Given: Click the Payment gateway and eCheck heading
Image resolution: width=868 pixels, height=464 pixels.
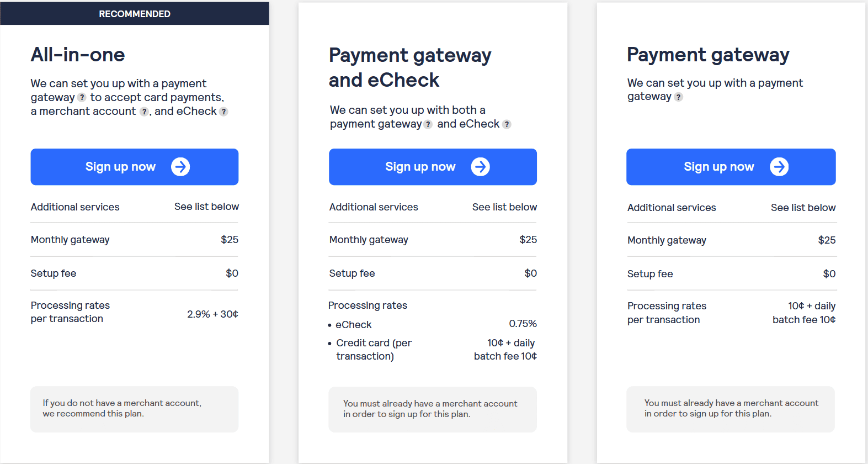Looking at the screenshot, I should pyautogui.click(x=410, y=67).
